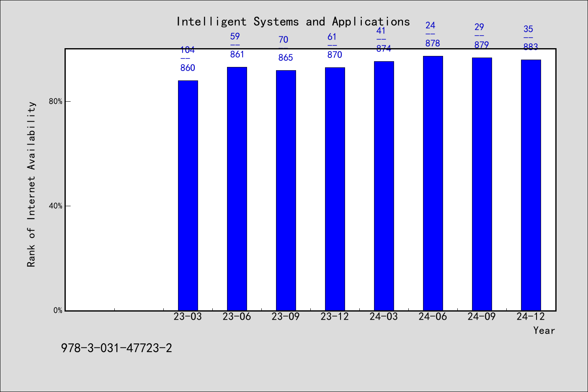Click the x-axis tick label '23-03'

tap(188, 316)
